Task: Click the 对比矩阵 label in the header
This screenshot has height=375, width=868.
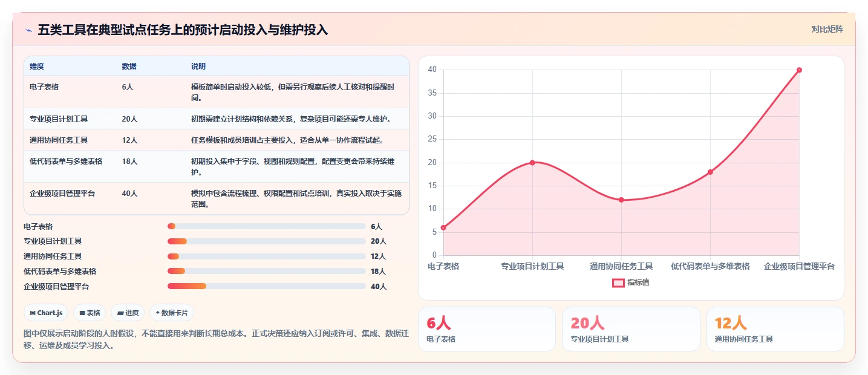Action: click(x=827, y=29)
